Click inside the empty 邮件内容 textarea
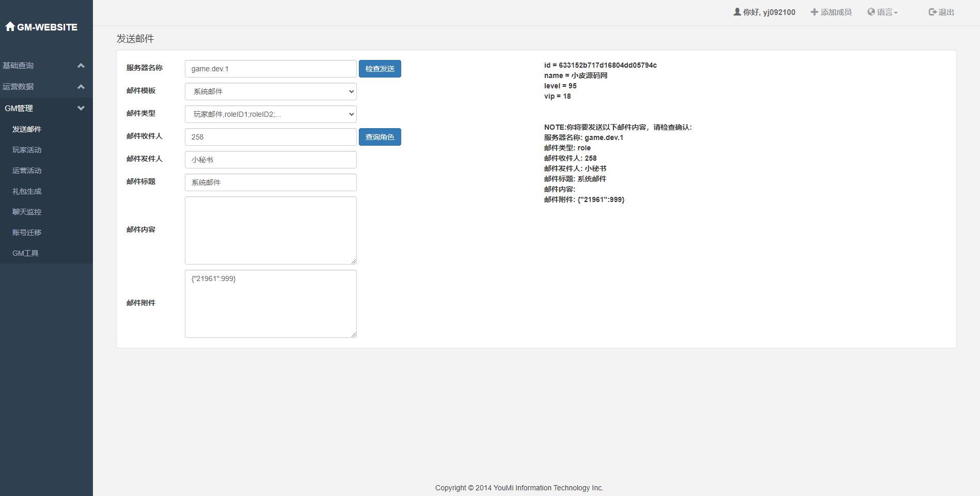The width and height of the screenshot is (980, 496). [270, 230]
